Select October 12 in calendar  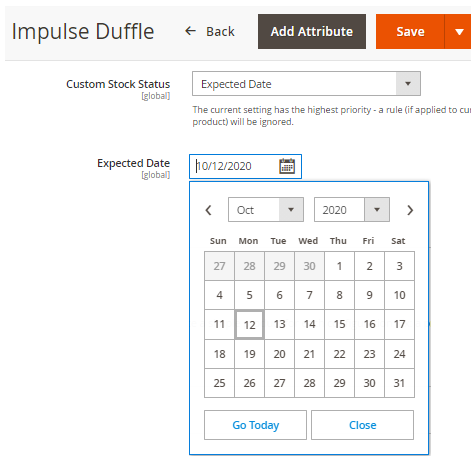(x=249, y=325)
